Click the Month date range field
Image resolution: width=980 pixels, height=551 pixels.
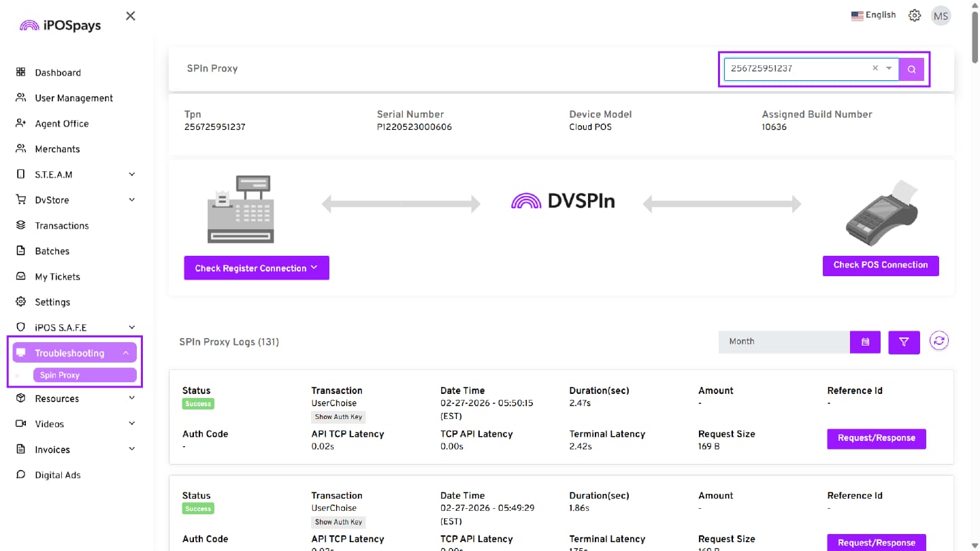click(784, 342)
